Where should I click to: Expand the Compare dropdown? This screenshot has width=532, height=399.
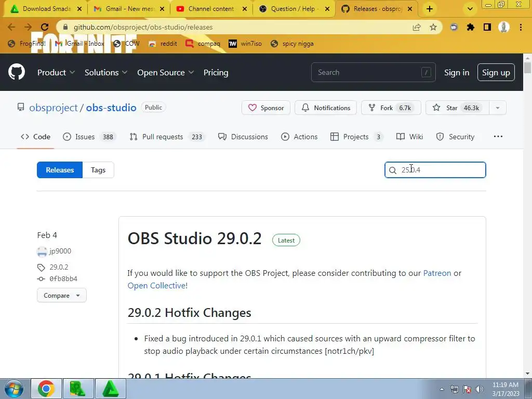click(62, 295)
